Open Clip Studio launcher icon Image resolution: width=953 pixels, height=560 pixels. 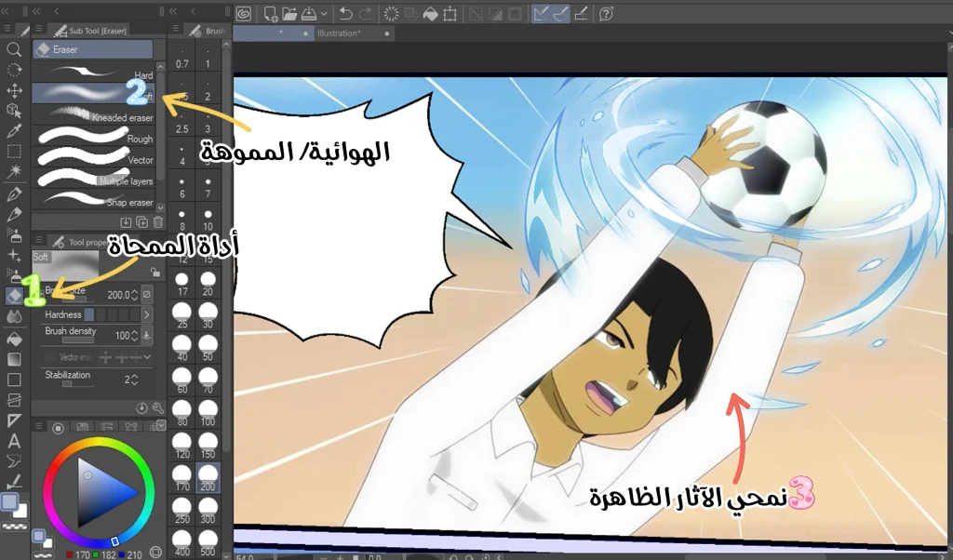(x=244, y=13)
